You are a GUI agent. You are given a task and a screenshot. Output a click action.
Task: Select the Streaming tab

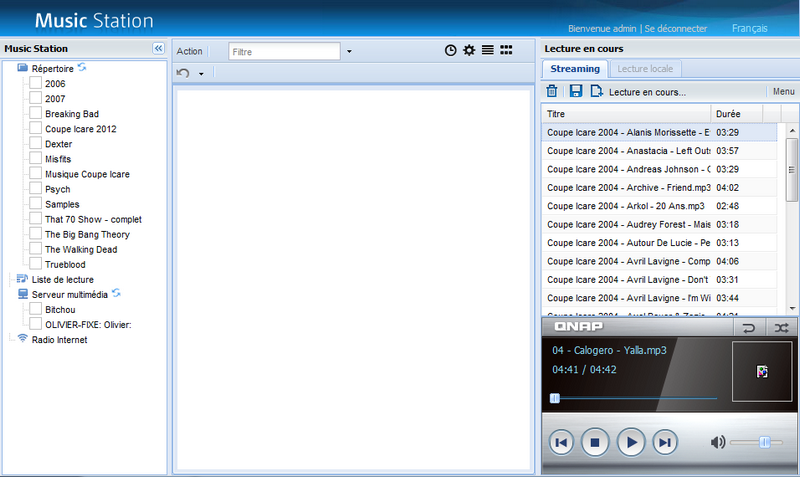tap(575, 69)
